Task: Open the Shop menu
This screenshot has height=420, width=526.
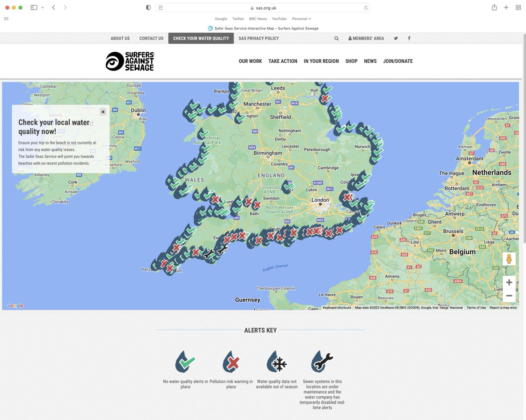Action: (352, 61)
